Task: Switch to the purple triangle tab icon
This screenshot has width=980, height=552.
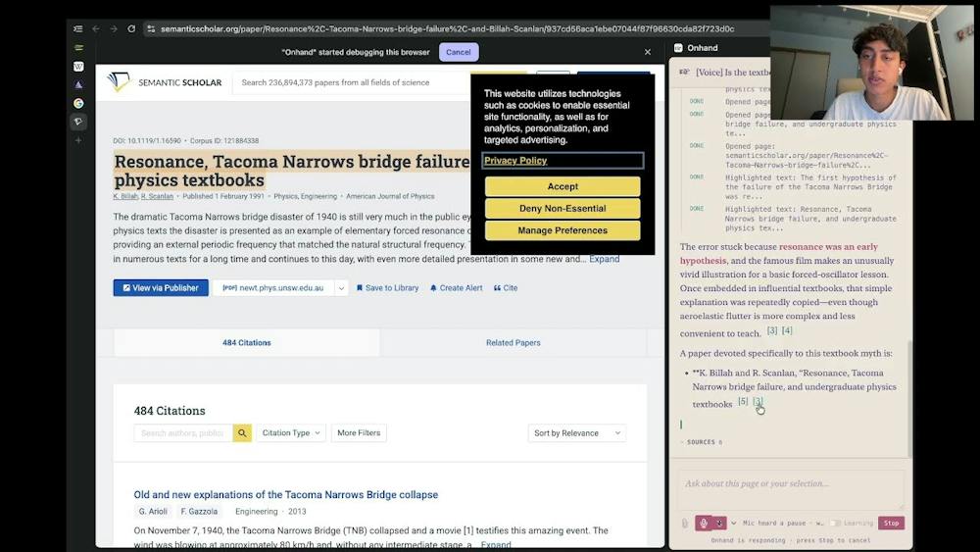Action: coord(78,85)
